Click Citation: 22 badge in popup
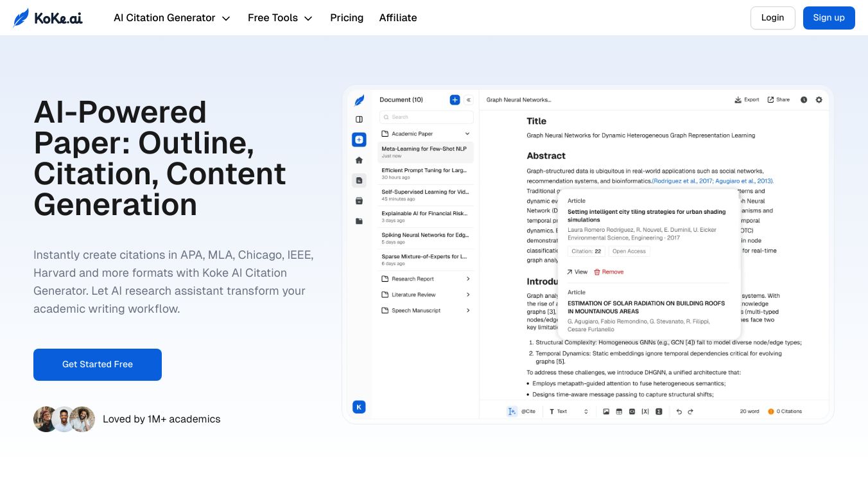 pyautogui.click(x=586, y=252)
